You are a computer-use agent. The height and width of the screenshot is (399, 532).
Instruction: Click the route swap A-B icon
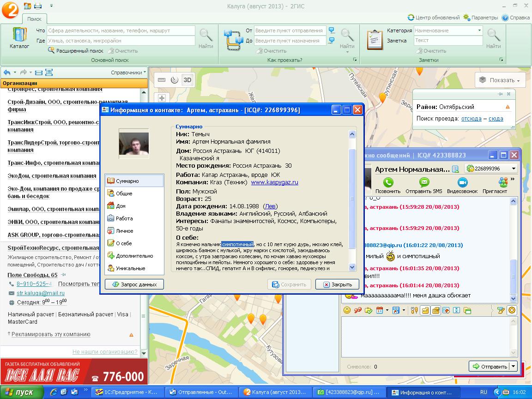point(232,40)
